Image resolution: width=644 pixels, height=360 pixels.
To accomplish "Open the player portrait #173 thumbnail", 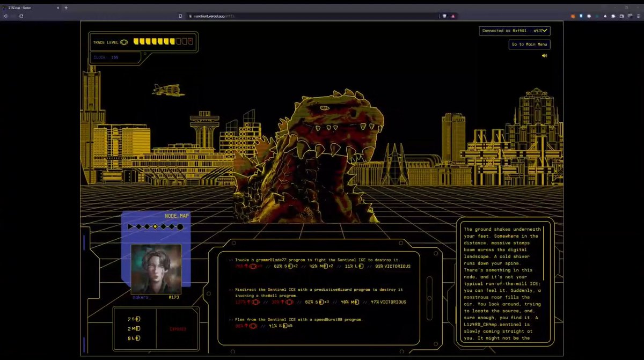I will point(156,269).
